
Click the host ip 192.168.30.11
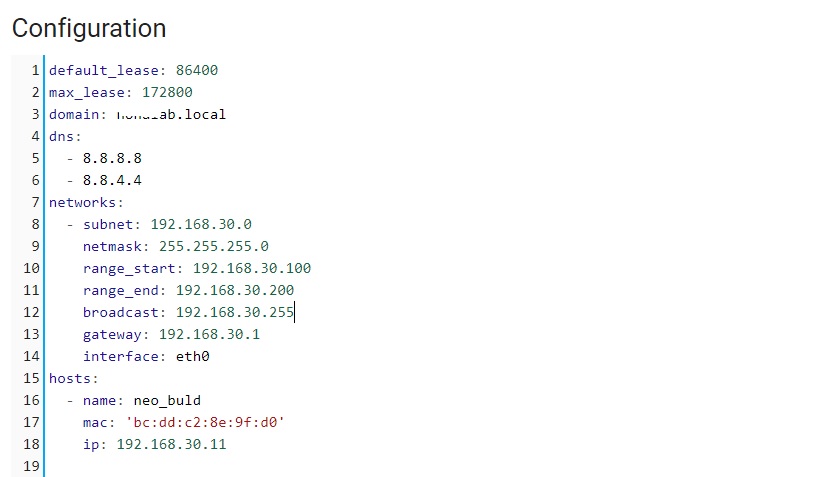(x=171, y=444)
